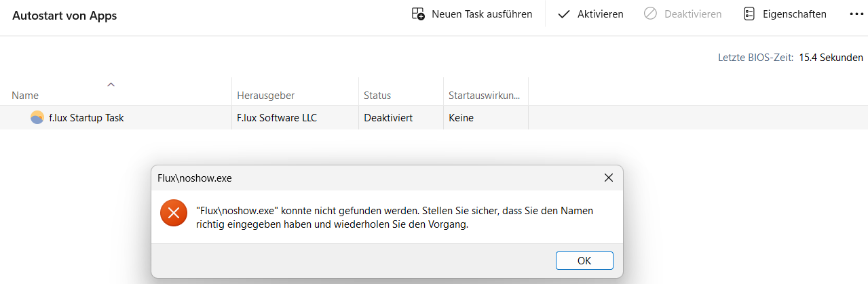Click the red error X icon
Viewport: 868px width, 284px height.
pyautogui.click(x=174, y=214)
